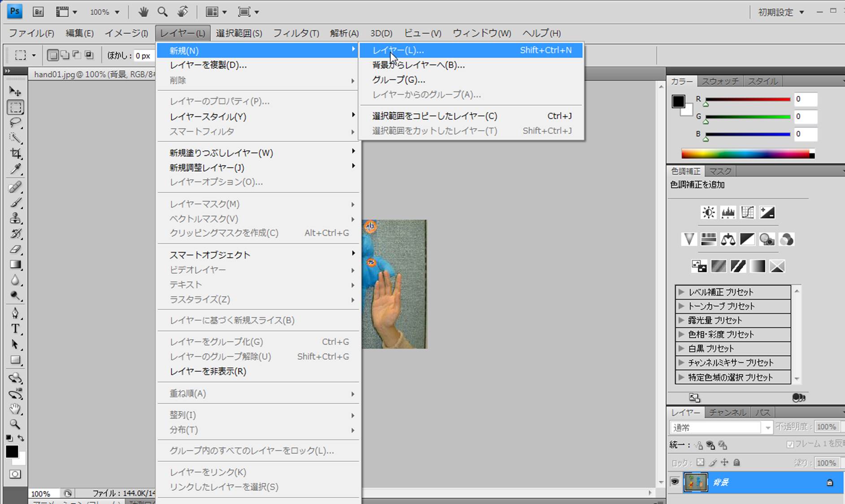This screenshot has height=504, width=845.
Task: Choose 背景からレイヤーへ(B)... in the submenu
Action: [x=418, y=65]
